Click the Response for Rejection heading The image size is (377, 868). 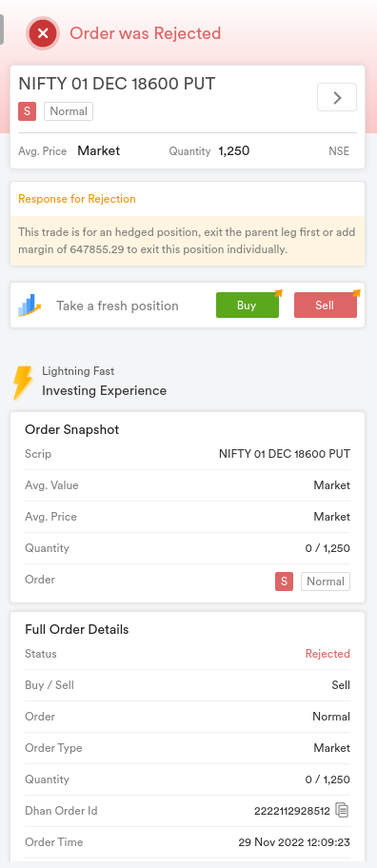coord(77,199)
